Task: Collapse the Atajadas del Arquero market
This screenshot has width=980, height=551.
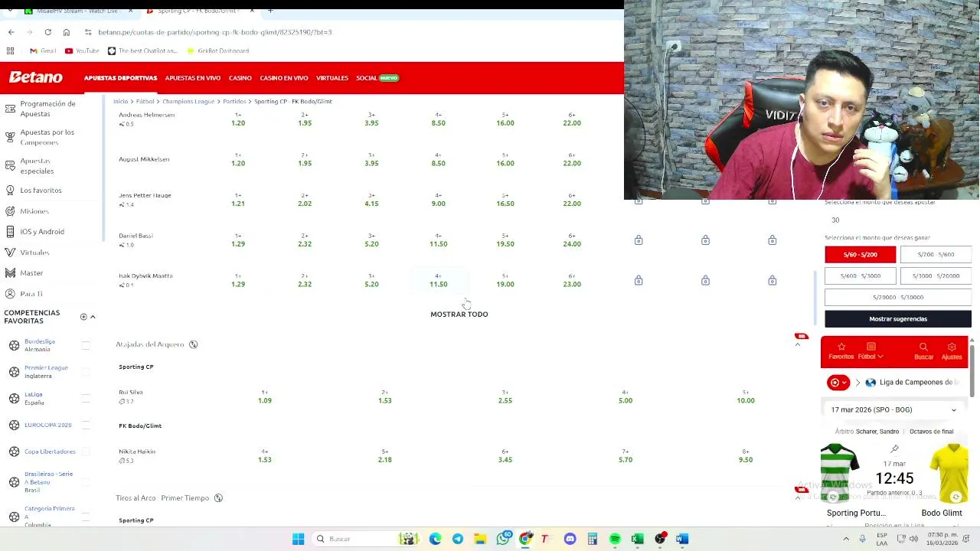Action: [x=797, y=345]
